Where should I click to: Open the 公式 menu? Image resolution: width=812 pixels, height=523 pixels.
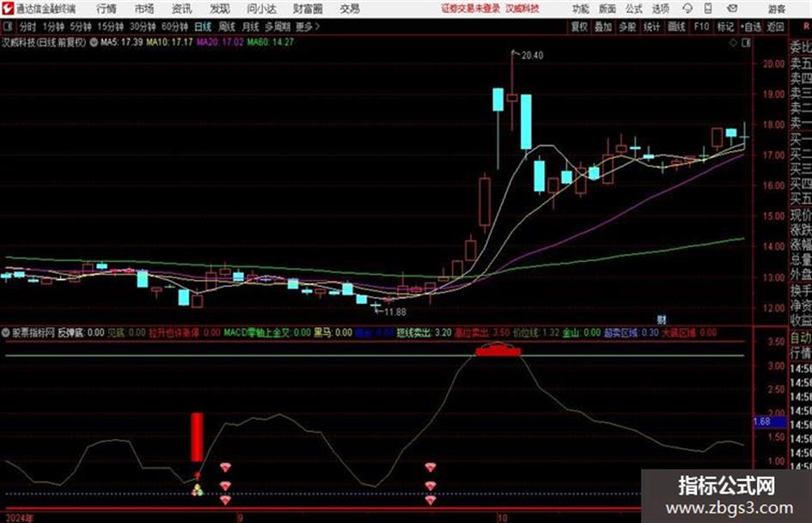click(x=633, y=9)
